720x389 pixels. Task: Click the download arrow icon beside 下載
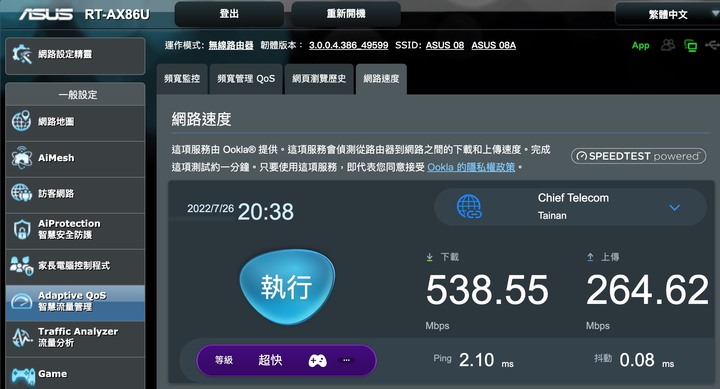tap(429, 257)
